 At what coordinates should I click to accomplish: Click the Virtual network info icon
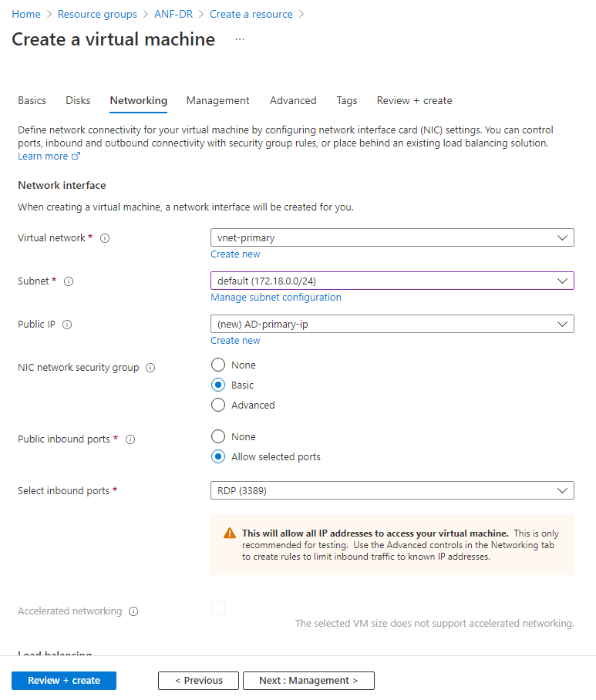tap(105, 238)
